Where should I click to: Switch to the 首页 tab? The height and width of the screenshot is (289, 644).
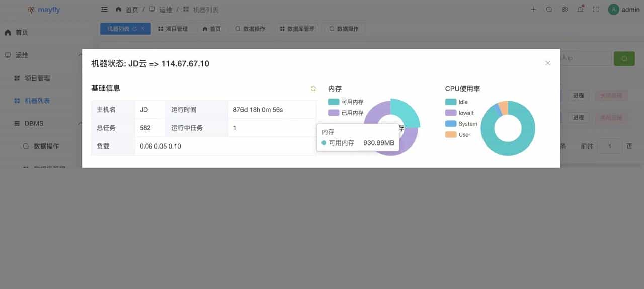coord(212,29)
